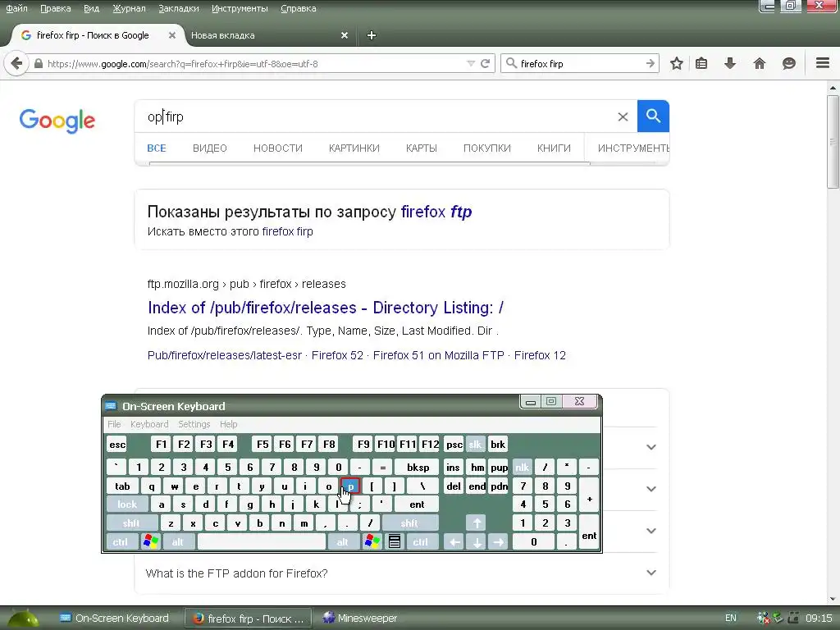
Task: Expand the first collapsed question chevron
Action: (651, 447)
